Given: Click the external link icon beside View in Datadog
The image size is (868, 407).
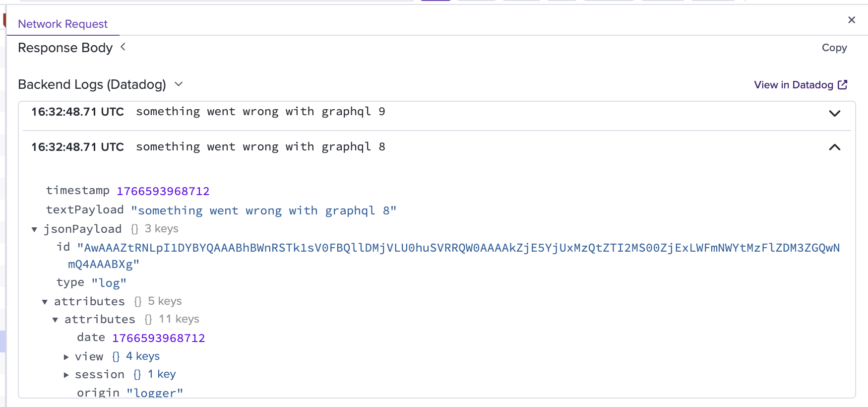Looking at the screenshot, I should [843, 85].
